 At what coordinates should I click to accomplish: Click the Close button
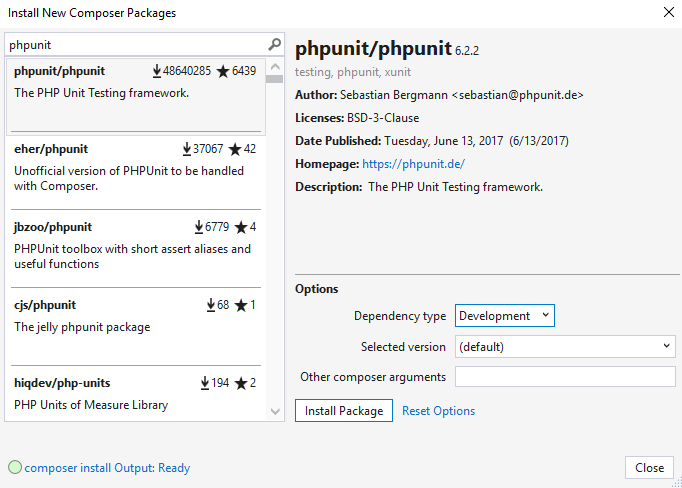point(649,468)
